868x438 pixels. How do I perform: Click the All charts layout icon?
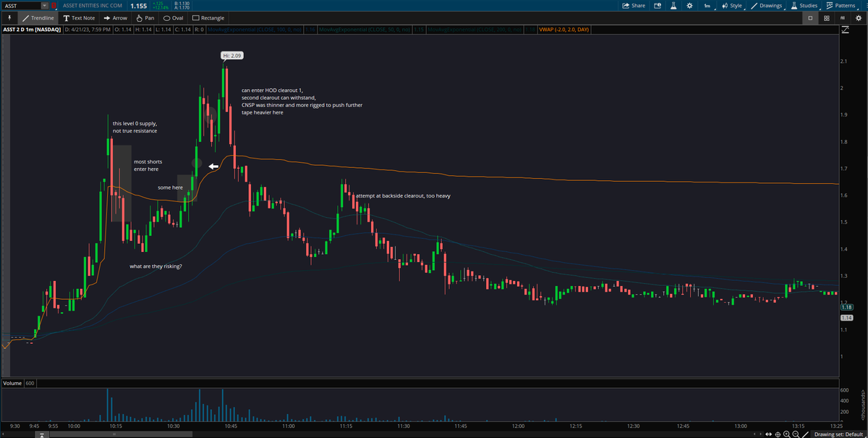843,17
